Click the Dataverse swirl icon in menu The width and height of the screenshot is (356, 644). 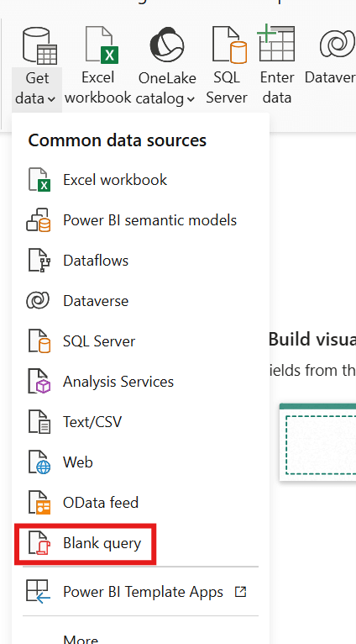[x=38, y=301]
